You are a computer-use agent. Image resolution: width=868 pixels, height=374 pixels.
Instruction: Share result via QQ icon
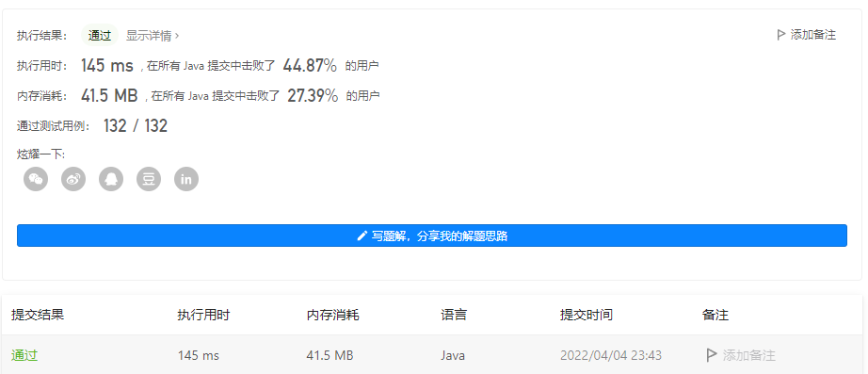click(111, 179)
